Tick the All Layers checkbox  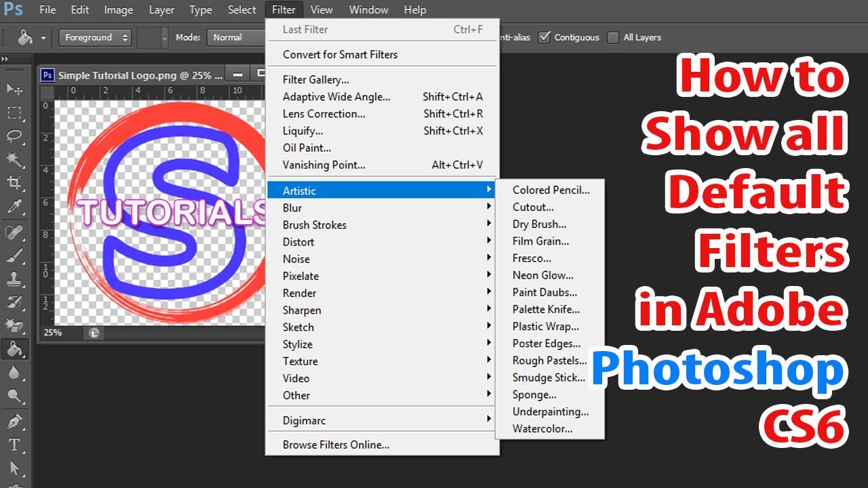click(613, 37)
